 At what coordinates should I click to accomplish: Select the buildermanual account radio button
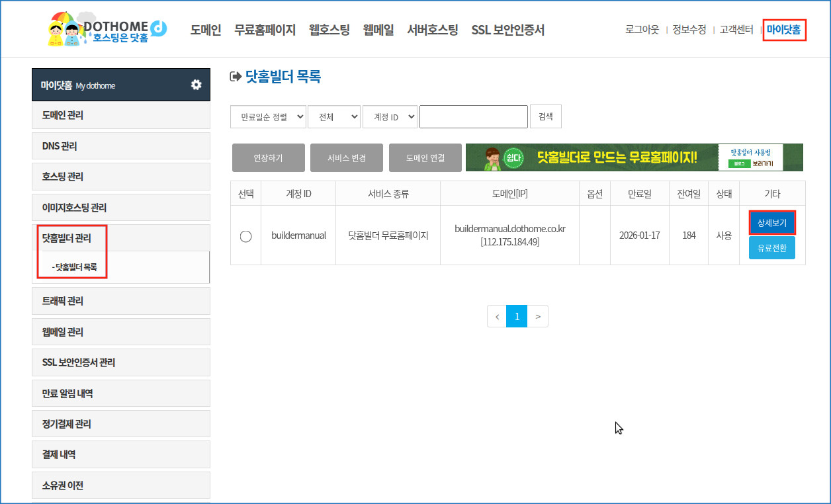[245, 236]
